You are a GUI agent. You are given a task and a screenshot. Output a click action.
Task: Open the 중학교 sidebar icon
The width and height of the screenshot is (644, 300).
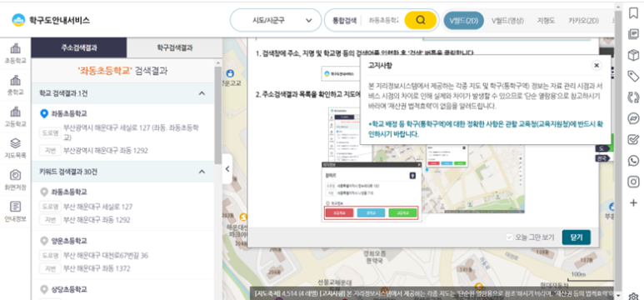[x=15, y=85]
